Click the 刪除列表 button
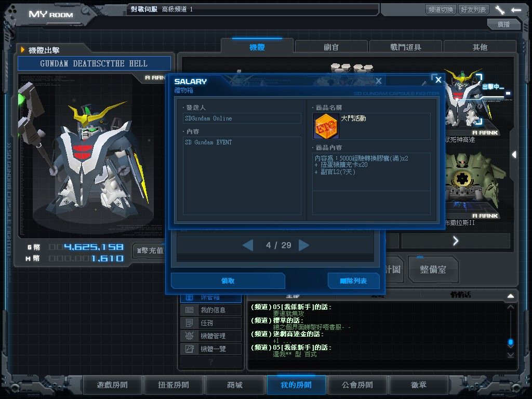Image resolution: width=532 pixels, height=399 pixels. point(353,281)
